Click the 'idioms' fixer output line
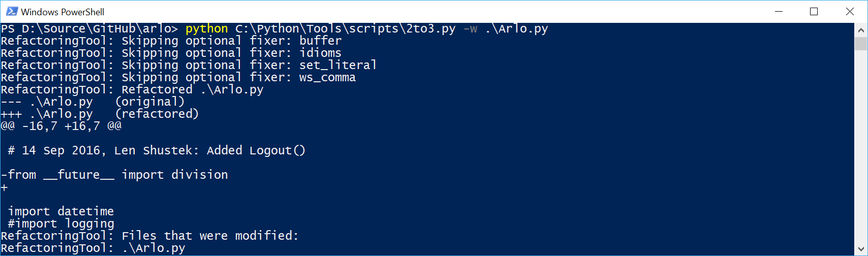This screenshot has width=868, height=256. pos(171,53)
